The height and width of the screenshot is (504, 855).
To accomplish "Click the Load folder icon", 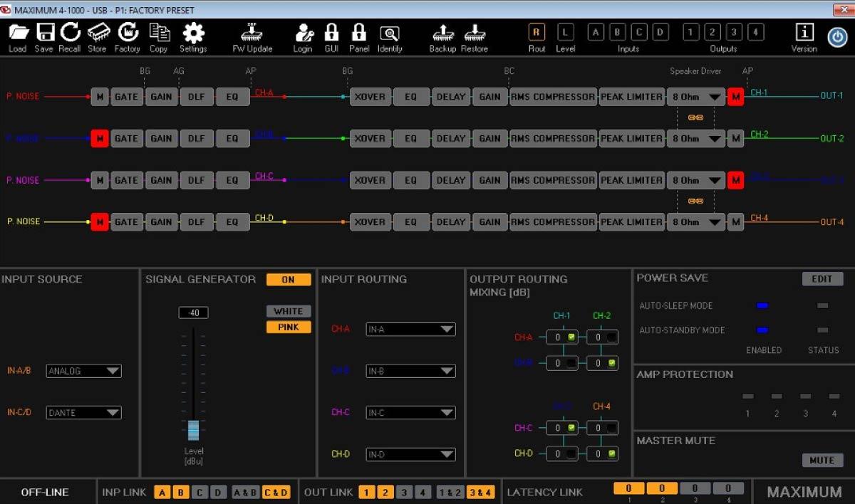I will point(18,33).
